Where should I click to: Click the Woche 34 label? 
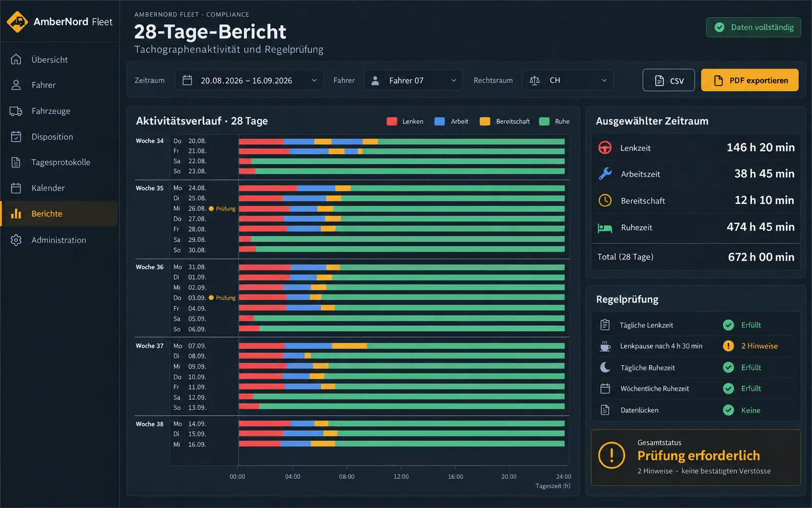pyautogui.click(x=149, y=141)
